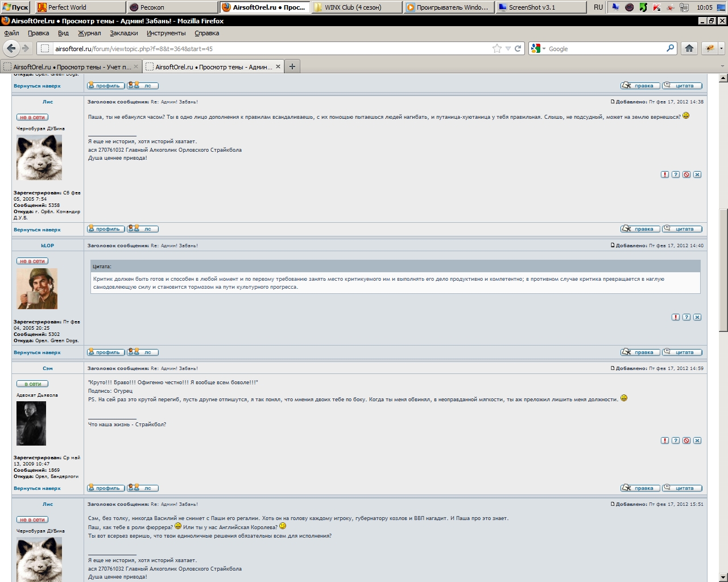Open a new tab with the plus button
This screenshot has height=582, width=728.
292,66
